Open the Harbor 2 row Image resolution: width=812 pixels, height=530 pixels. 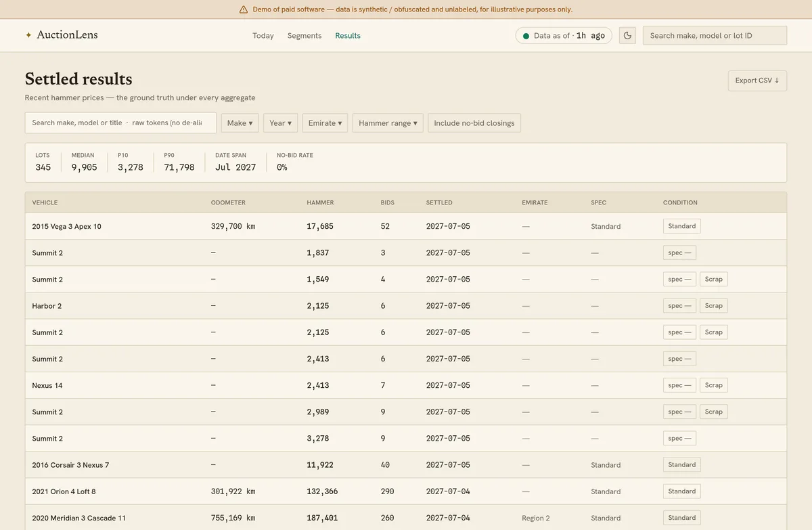(x=406, y=306)
